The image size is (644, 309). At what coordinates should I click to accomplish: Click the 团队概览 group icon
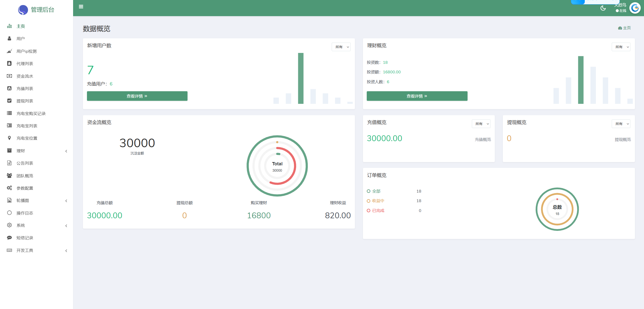pyautogui.click(x=9, y=175)
